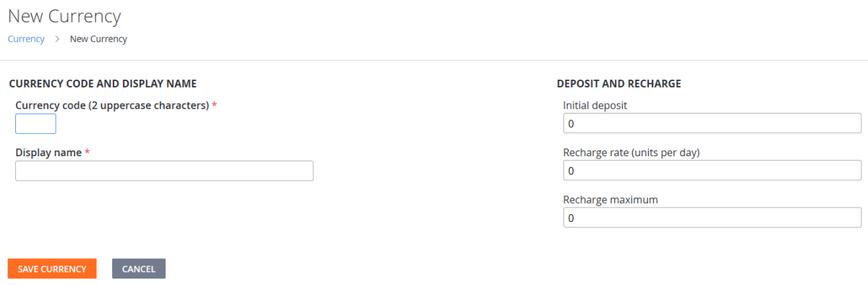Click the Currency code label
This screenshot has width=868, height=285.
[x=112, y=106]
